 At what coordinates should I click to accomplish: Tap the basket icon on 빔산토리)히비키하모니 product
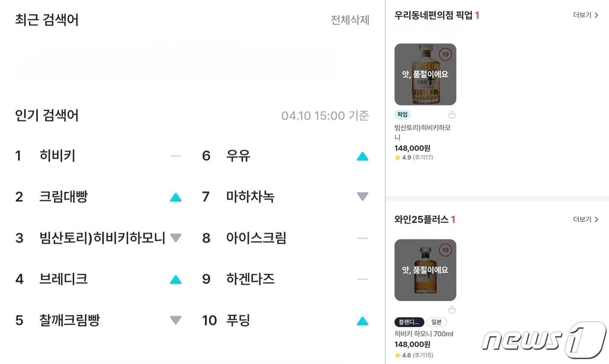point(452,114)
